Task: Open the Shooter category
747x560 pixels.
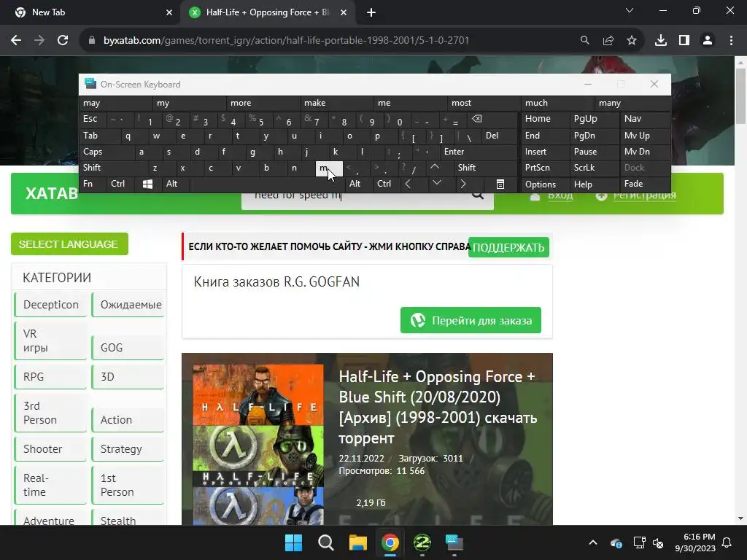Action: pos(51,449)
